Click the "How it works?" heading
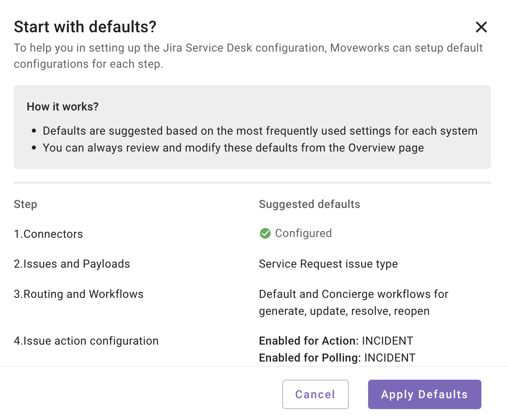This screenshot has height=420, width=508. [x=62, y=106]
